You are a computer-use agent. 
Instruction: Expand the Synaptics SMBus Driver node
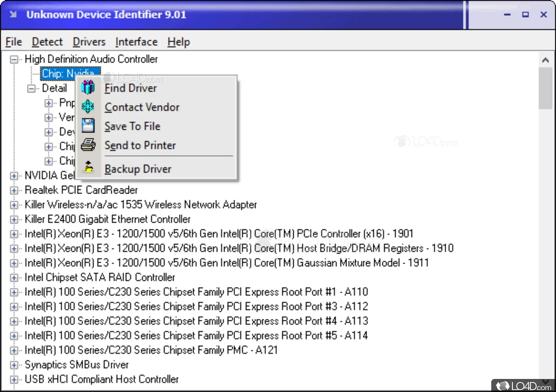14,365
